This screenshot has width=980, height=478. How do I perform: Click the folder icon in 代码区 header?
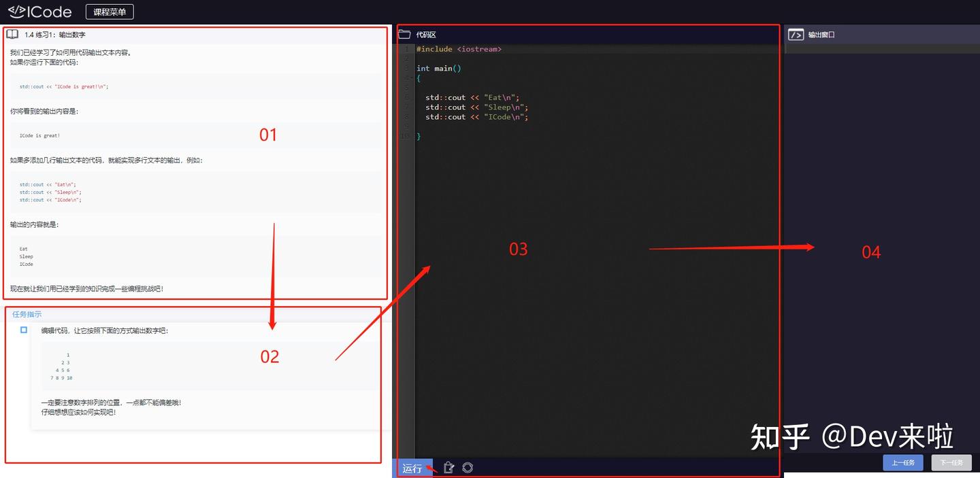pos(405,34)
